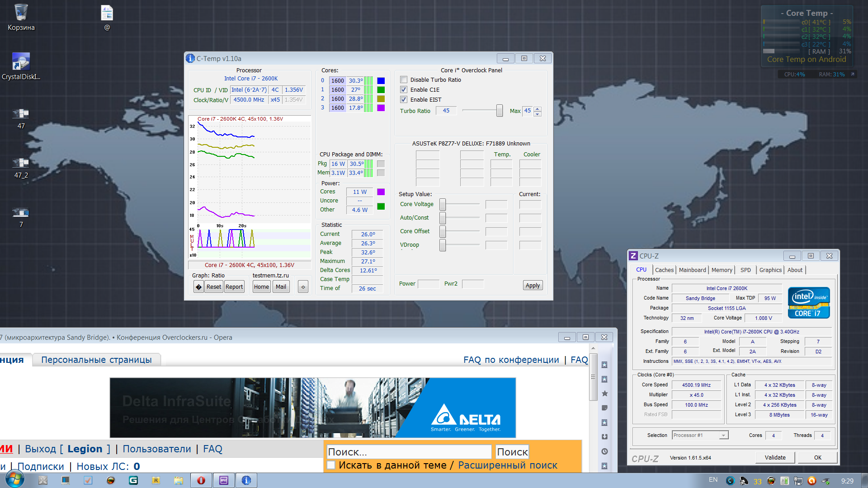Open the @ text file on the desktop

pyautogui.click(x=107, y=17)
